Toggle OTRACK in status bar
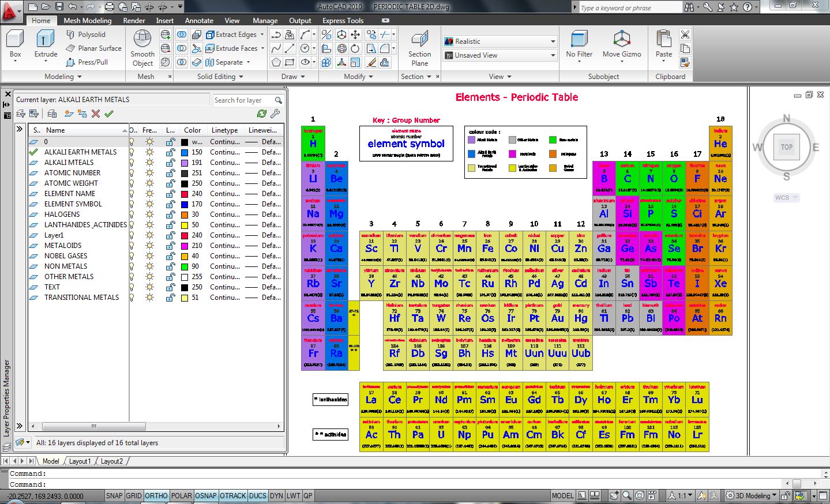 233,495
